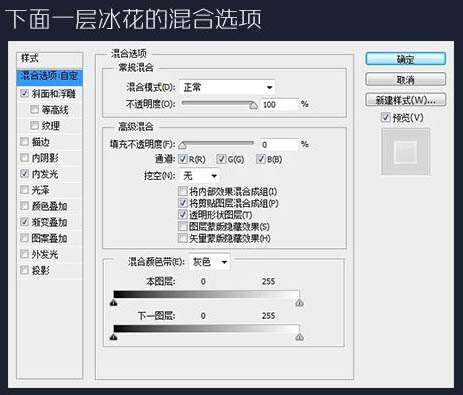Enable the 颜色叠加 checkbox

(24, 206)
